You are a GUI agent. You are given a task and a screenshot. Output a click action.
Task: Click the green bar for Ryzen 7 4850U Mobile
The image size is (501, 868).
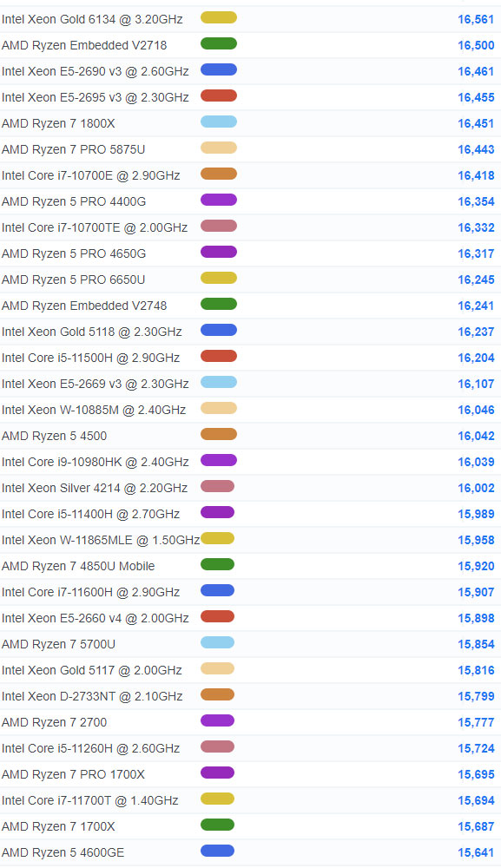pos(218,564)
